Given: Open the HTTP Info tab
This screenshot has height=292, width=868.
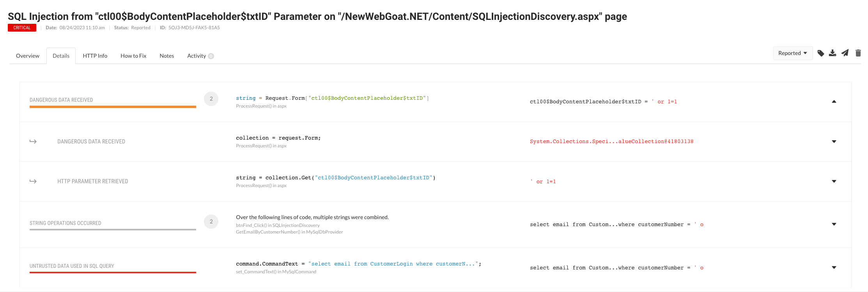Looking at the screenshot, I should pos(95,56).
